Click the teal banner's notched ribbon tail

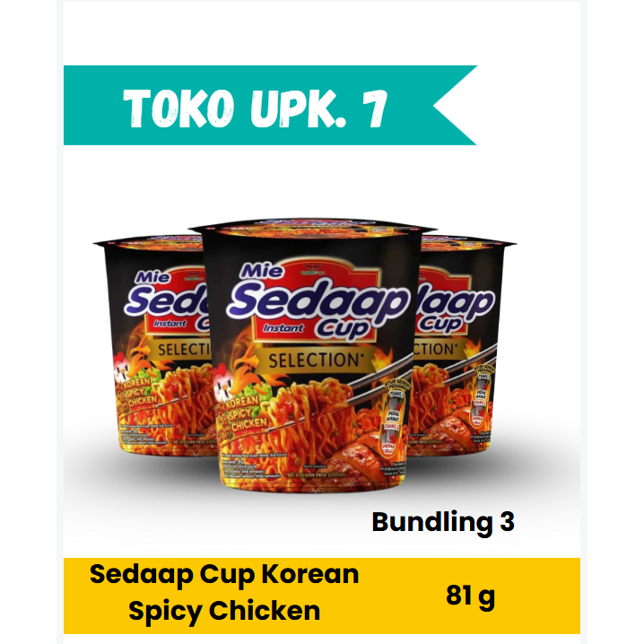point(455,105)
